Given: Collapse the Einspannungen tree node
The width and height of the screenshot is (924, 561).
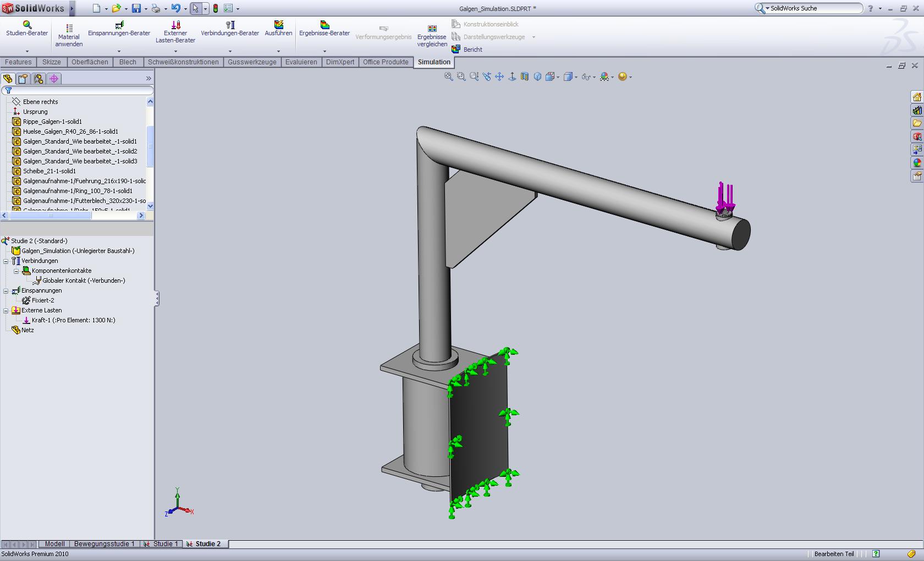Looking at the screenshot, I should (6, 291).
